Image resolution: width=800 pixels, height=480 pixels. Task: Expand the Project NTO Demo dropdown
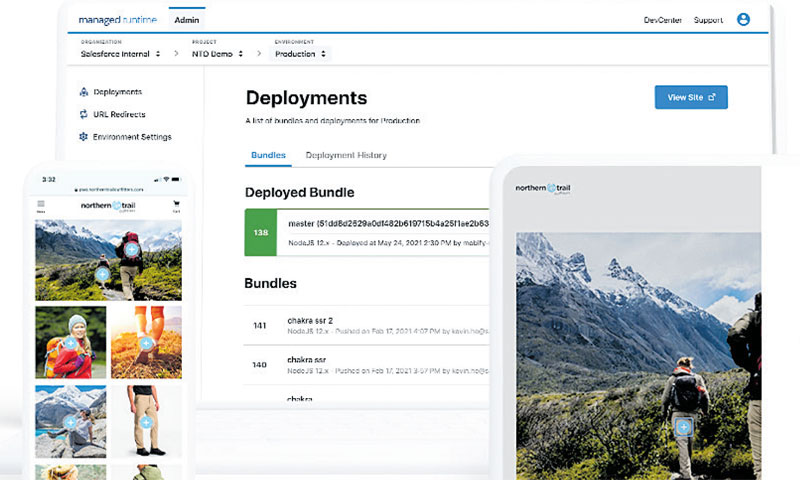coord(219,54)
